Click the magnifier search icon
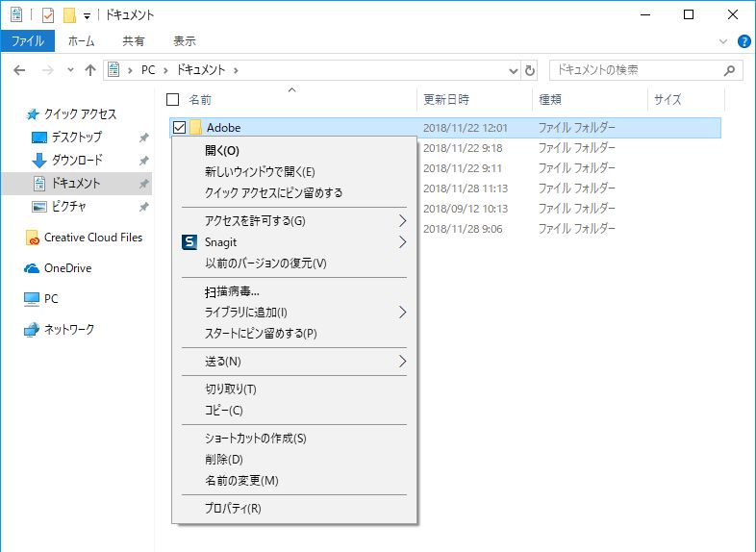The height and width of the screenshot is (552, 756). 729,70
